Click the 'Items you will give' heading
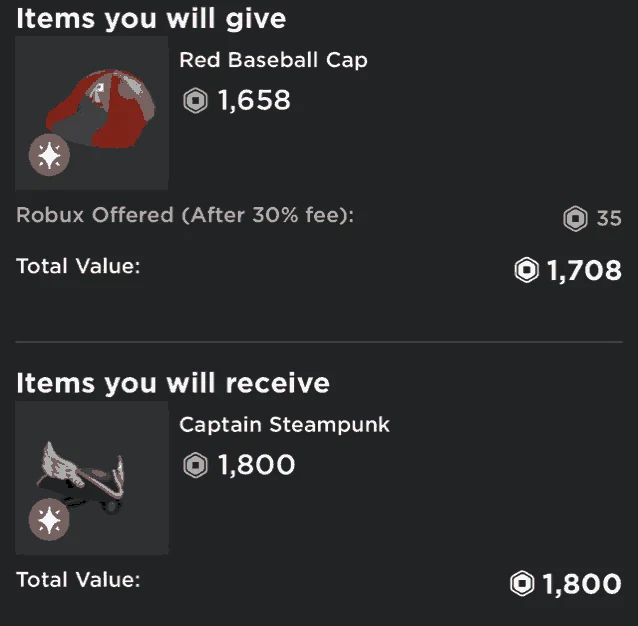The width and height of the screenshot is (638, 626). point(151,19)
